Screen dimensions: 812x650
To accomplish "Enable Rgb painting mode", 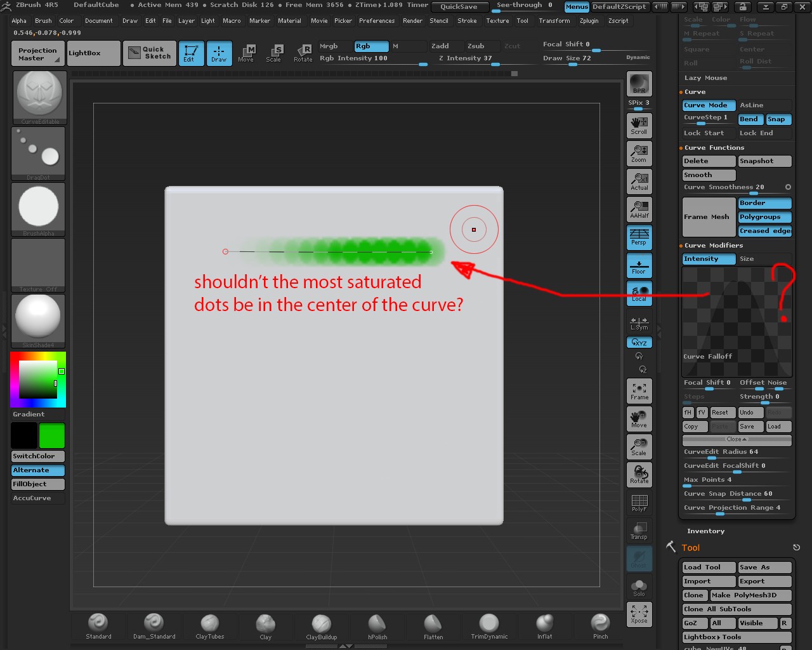I will click(371, 46).
